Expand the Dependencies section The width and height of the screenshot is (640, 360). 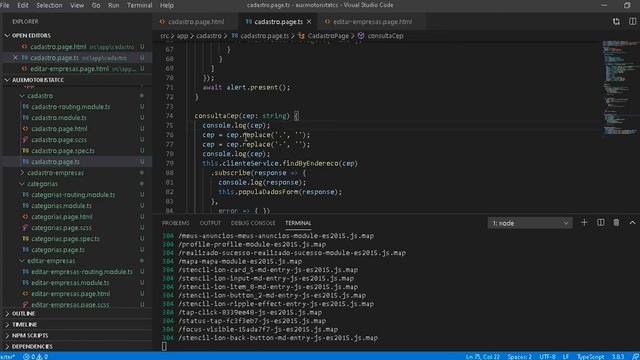(x=77, y=347)
